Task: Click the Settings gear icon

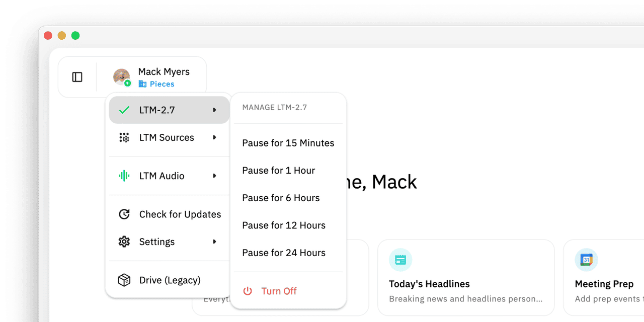Action: [x=124, y=242]
